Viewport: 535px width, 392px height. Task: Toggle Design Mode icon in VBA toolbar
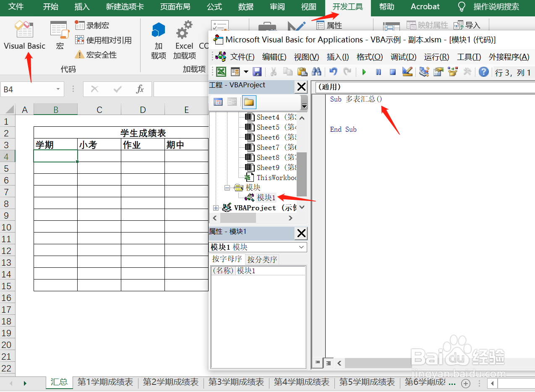pos(407,72)
